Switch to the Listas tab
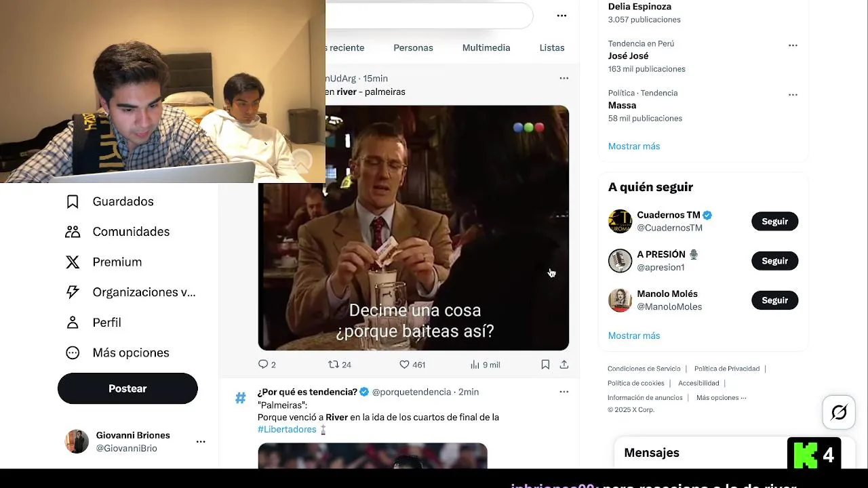 [x=552, y=47]
